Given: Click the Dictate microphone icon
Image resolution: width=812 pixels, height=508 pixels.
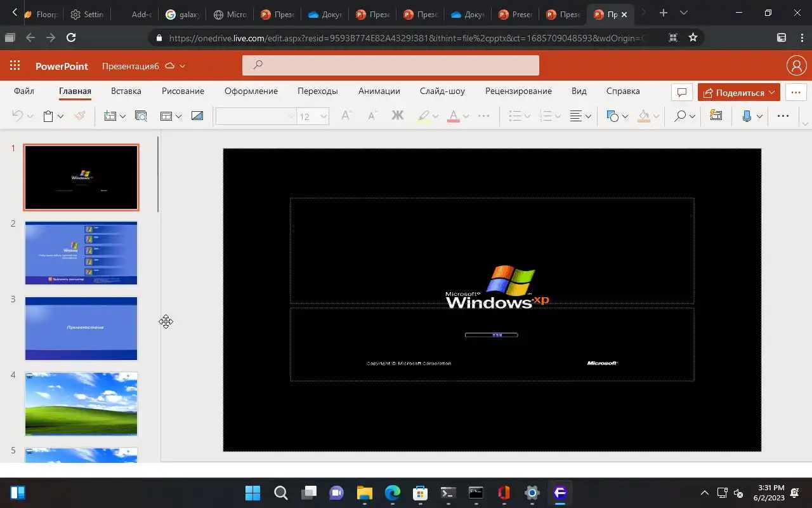Looking at the screenshot, I should coord(747,116).
